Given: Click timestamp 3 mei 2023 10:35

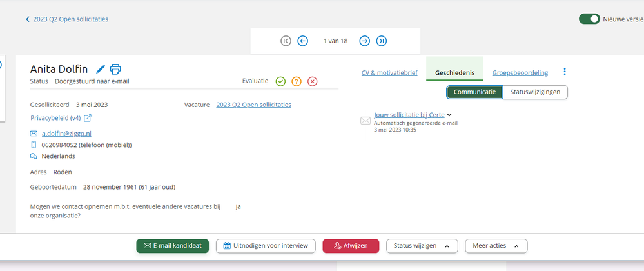Looking at the screenshot, I should pyautogui.click(x=395, y=130).
